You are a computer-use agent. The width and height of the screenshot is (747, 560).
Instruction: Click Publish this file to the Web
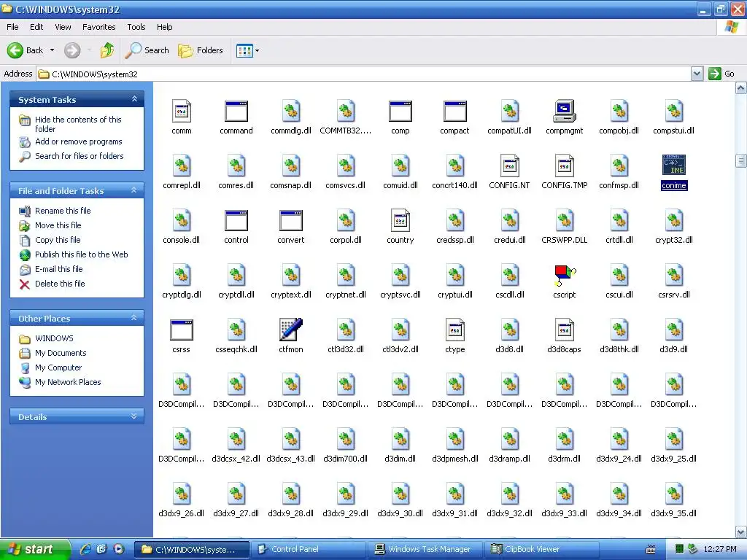click(x=82, y=254)
